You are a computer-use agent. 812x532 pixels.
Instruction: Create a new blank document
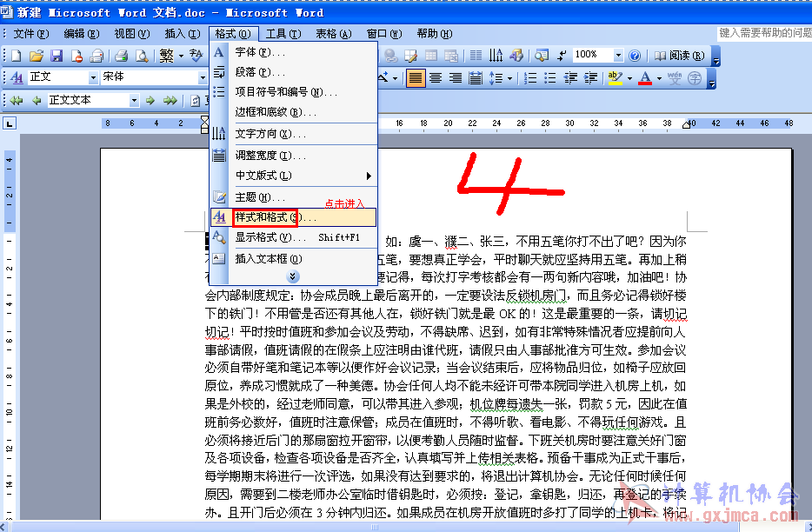click(x=16, y=56)
